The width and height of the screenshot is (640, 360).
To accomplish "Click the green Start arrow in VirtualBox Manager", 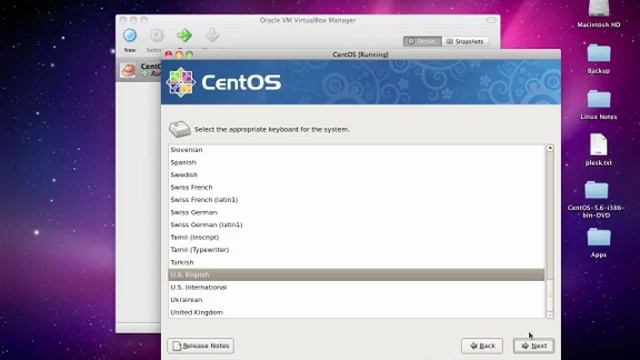I will pyautogui.click(x=184, y=36).
